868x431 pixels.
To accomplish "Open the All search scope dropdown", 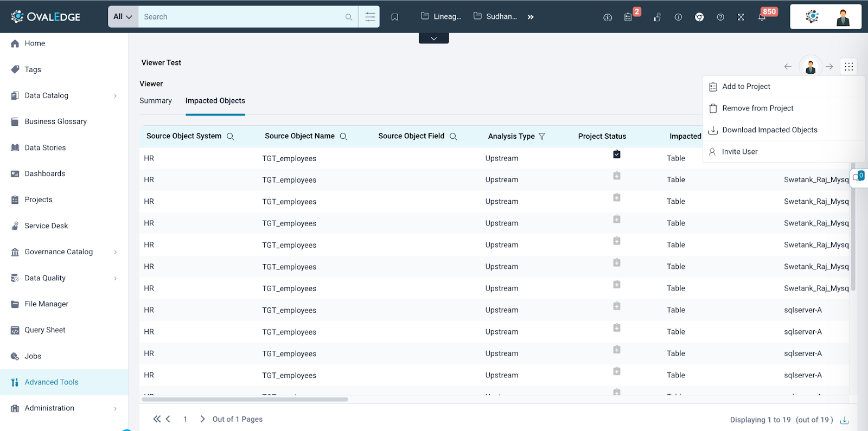I will (x=123, y=17).
